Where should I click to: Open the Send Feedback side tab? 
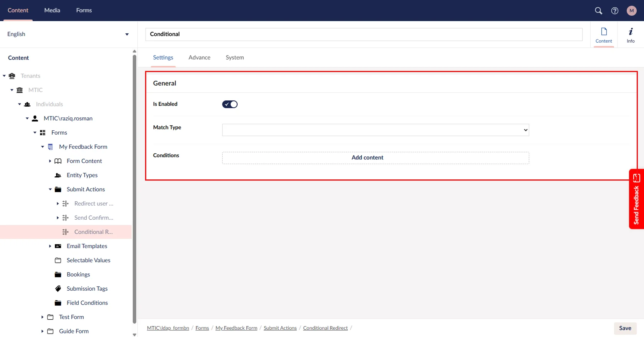coord(636,199)
